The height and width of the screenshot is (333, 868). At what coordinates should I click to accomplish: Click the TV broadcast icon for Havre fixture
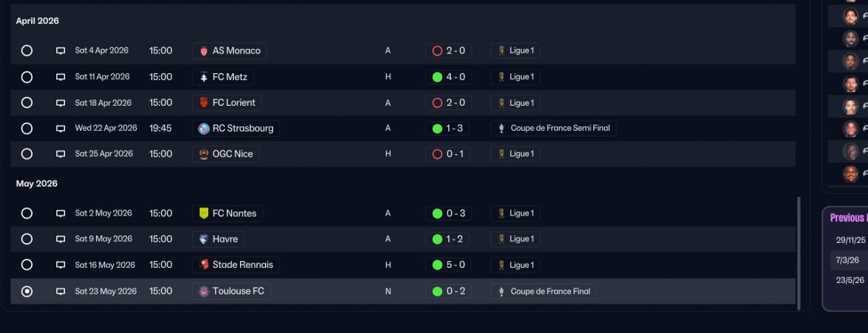60,239
